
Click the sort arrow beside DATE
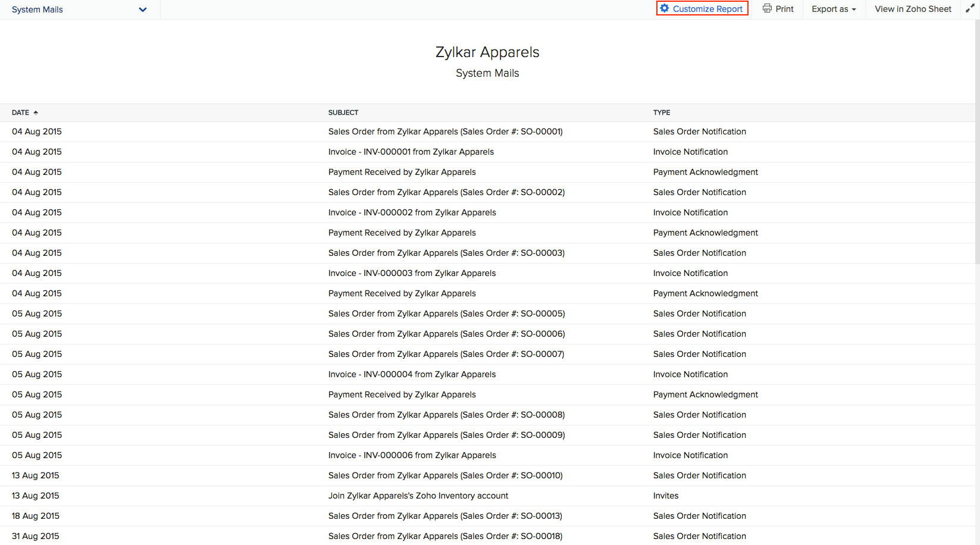pos(35,112)
